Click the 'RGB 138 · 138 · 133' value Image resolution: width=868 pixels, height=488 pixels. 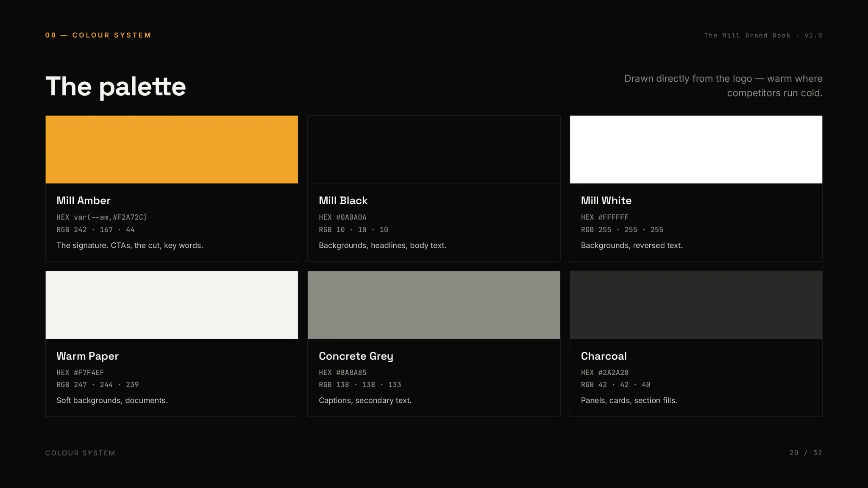pyautogui.click(x=360, y=385)
